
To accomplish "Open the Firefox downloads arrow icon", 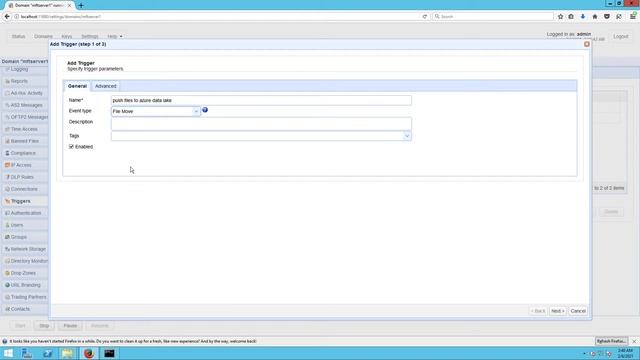I will tap(583, 17).
